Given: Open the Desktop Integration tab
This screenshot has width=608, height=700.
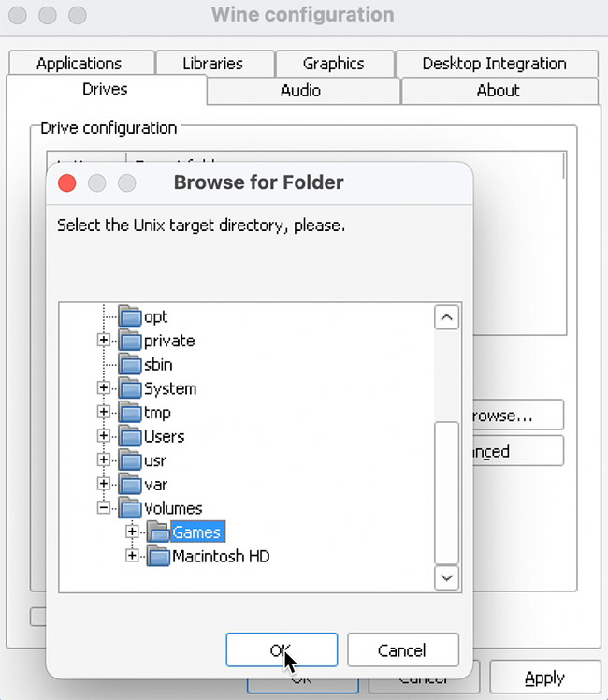Looking at the screenshot, I should pos(494,64).
